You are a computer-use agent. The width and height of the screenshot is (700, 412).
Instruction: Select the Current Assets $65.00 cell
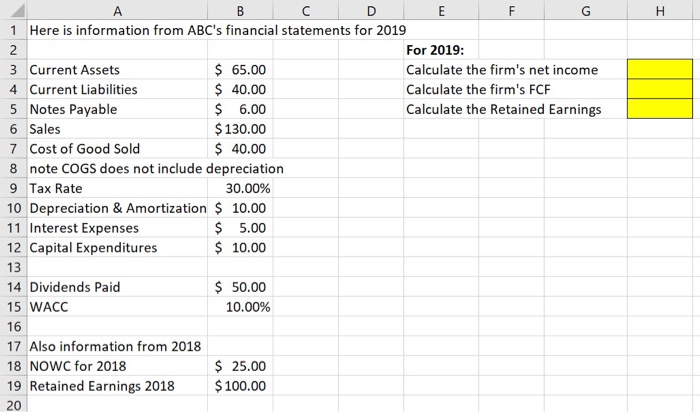point(240,70)
